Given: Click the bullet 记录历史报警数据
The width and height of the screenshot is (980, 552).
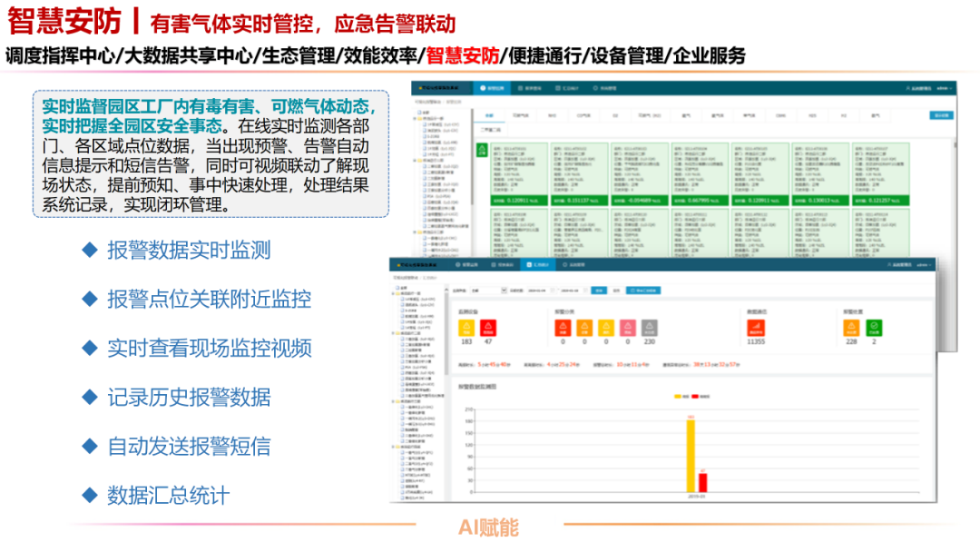Looking at the screenshot, I should (189, 397).
